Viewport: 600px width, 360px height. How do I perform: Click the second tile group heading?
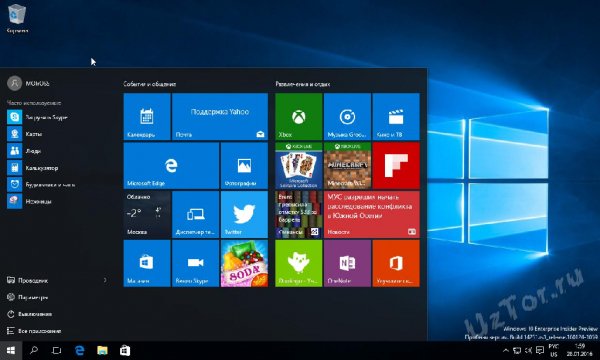coord(303,84)
